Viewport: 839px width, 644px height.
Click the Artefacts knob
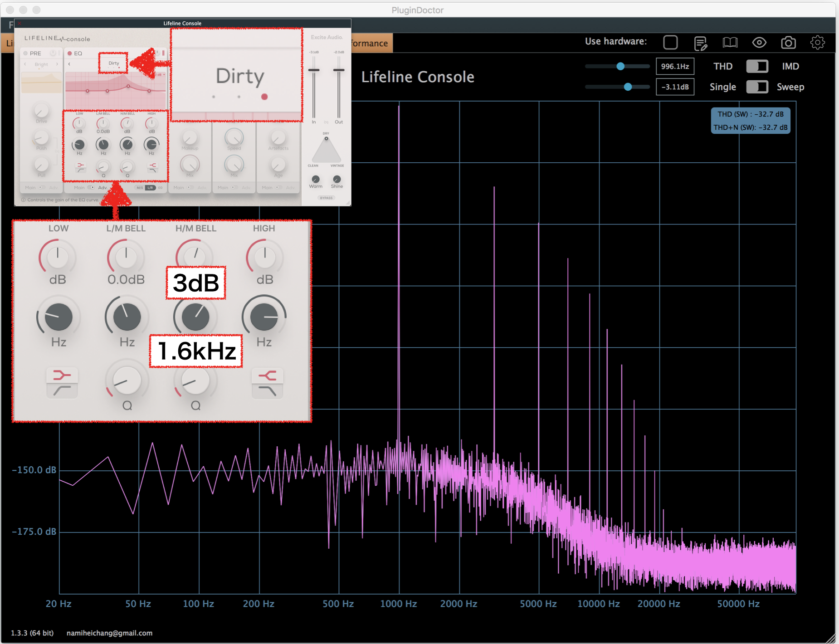point(278,137)
